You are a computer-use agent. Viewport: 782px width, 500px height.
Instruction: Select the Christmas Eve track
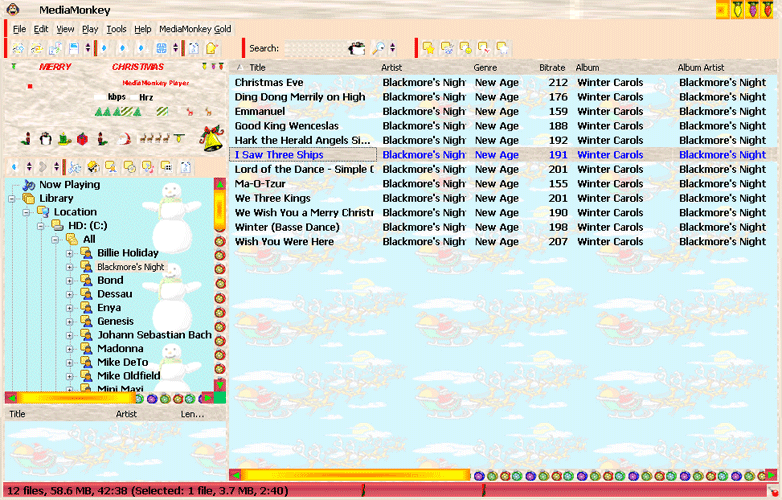tap(504, 83)
